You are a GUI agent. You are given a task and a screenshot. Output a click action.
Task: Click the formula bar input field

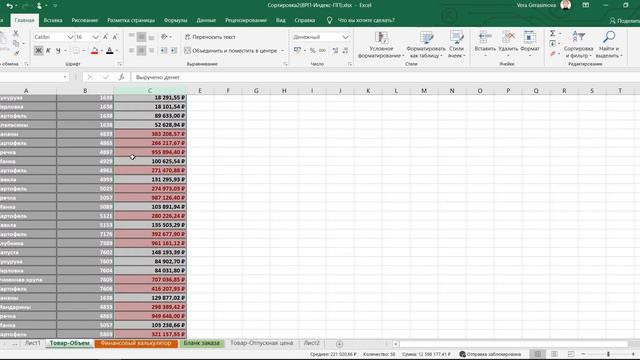[x=384, y=77]
